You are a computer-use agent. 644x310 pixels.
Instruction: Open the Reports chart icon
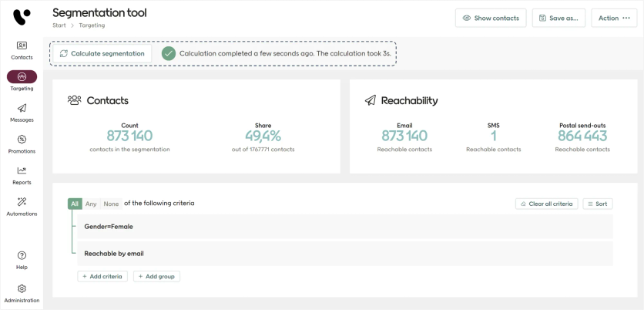point(22,171)
